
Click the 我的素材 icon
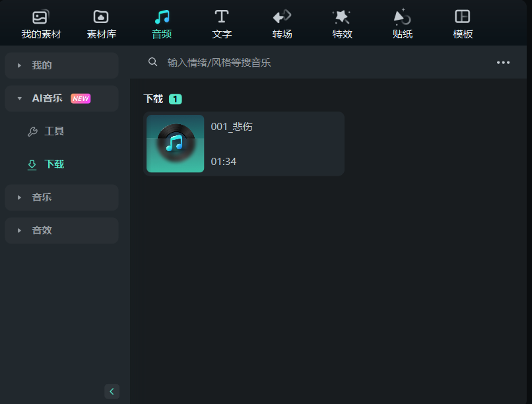click(x=40, y=16)
